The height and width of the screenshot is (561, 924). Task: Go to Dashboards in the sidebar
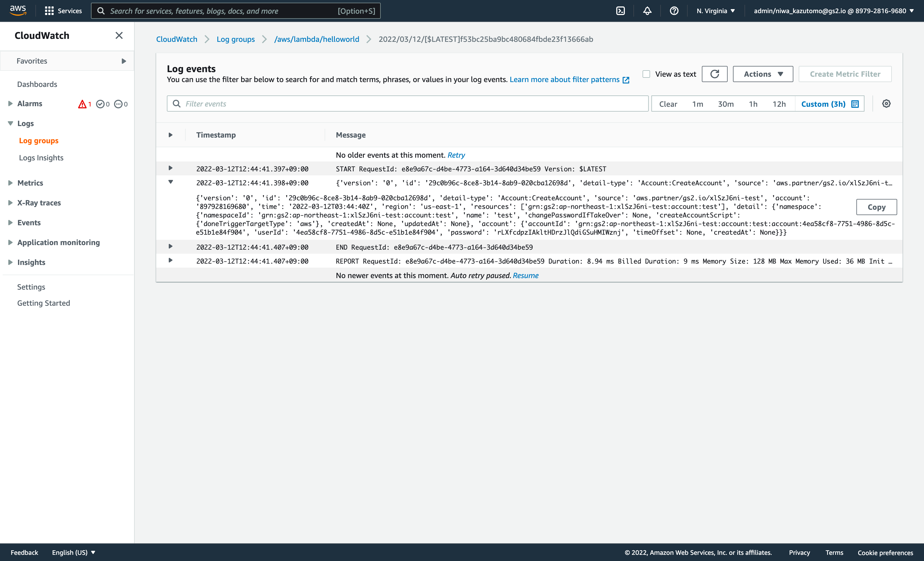click(37, 84)
